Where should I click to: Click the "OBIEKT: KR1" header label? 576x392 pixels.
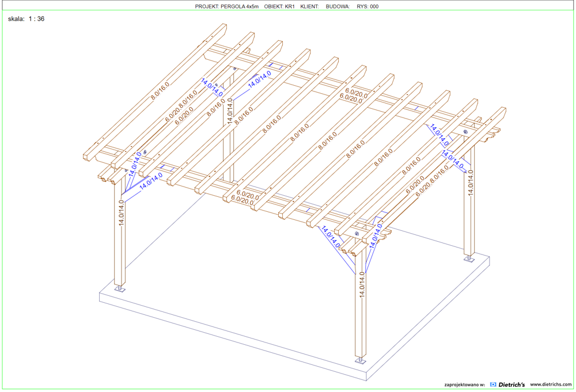click(279, 6)
